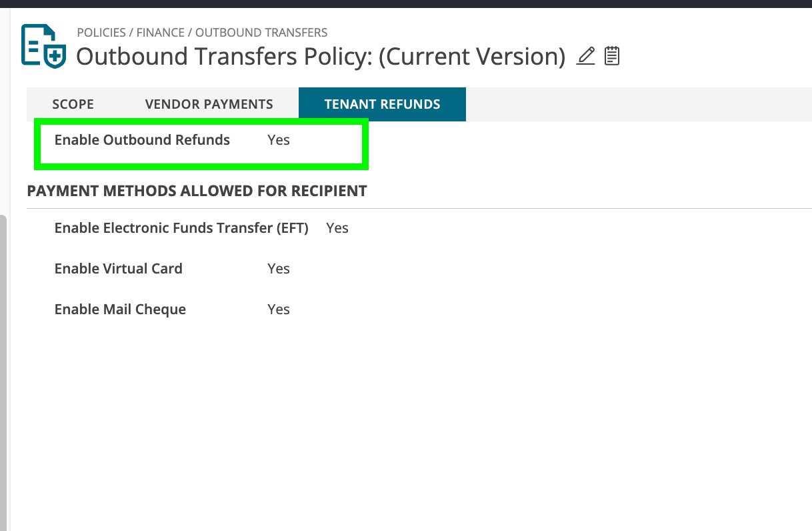812x531 pixels.
Task: Navigate to OUTBOUND TRANSFERS breadcrumb
Action: [x=261, y=32]
